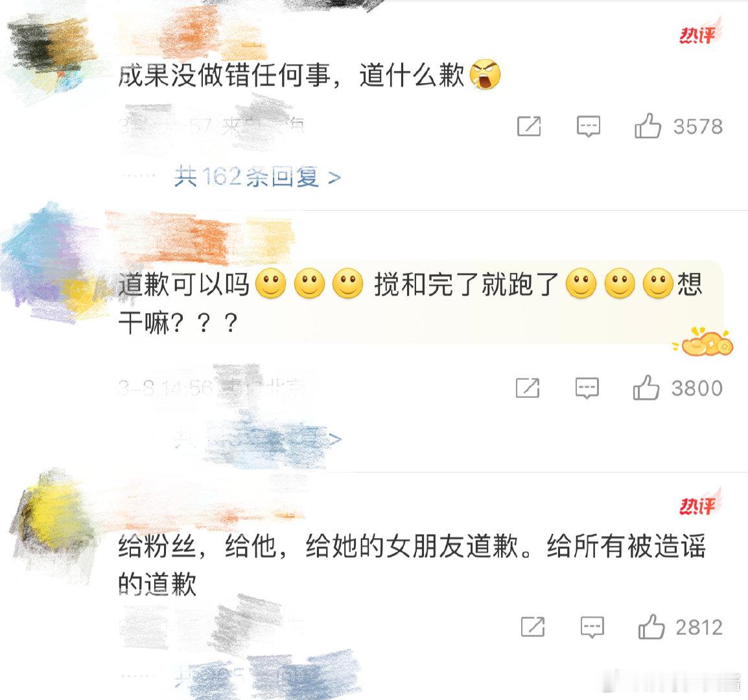Viewport: 748px width, 700px height.
Task: Tap reply icon on 3800-like comment
Action: click(587, 388)
